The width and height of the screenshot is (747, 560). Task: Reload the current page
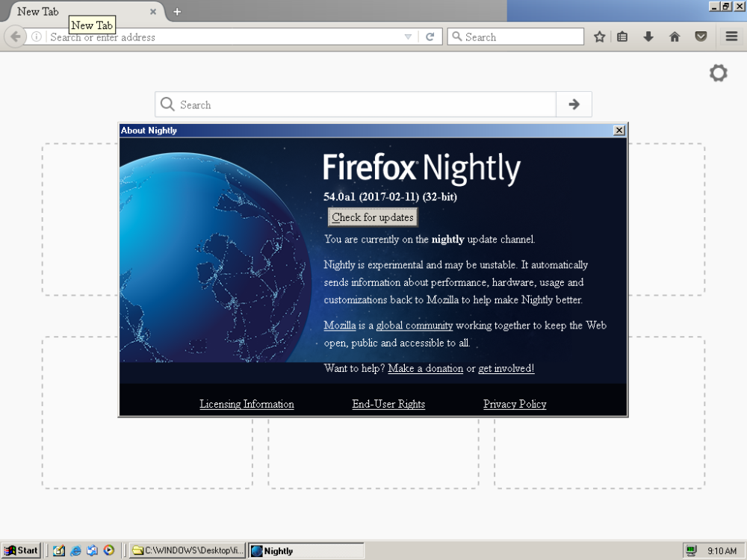(x=430, y=37)
